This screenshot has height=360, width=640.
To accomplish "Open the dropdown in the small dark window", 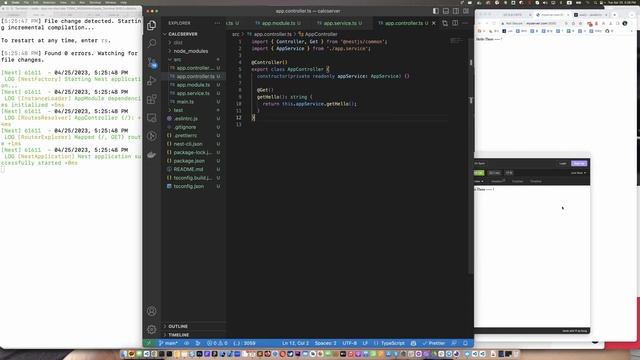I will pos(579,173).
